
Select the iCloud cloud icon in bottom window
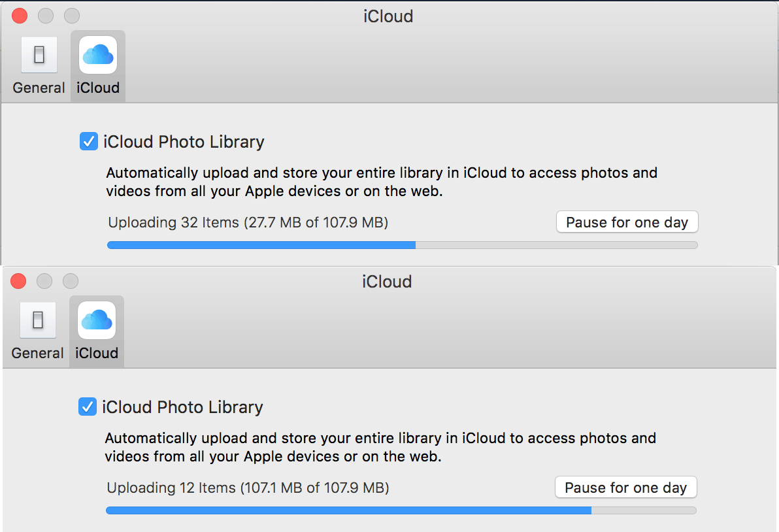tap(97, 320)
